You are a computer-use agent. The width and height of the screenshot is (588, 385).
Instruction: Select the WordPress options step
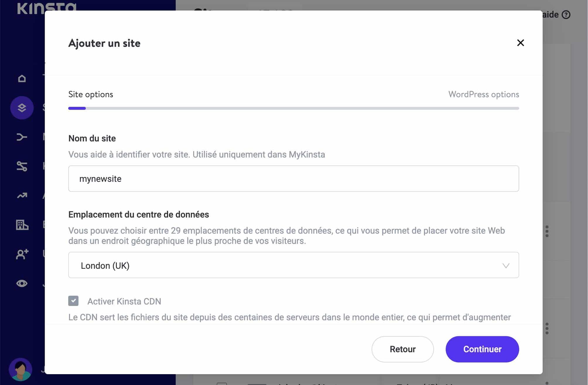[483, 94]
